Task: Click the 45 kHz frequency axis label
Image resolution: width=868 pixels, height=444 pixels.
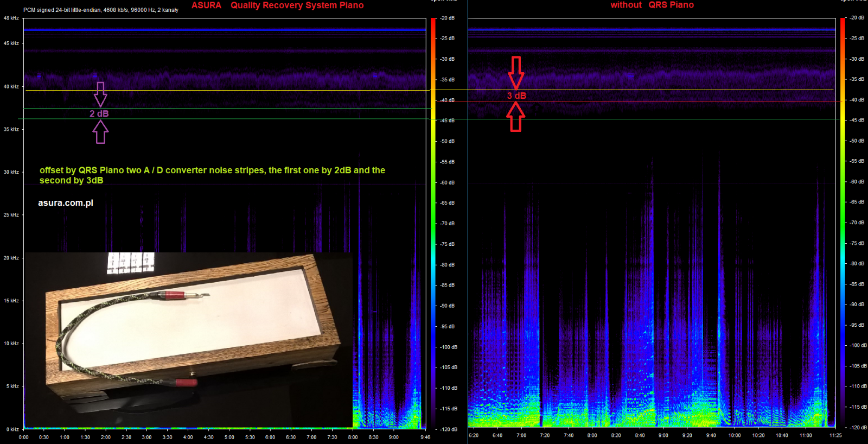Action: [11, 43]
